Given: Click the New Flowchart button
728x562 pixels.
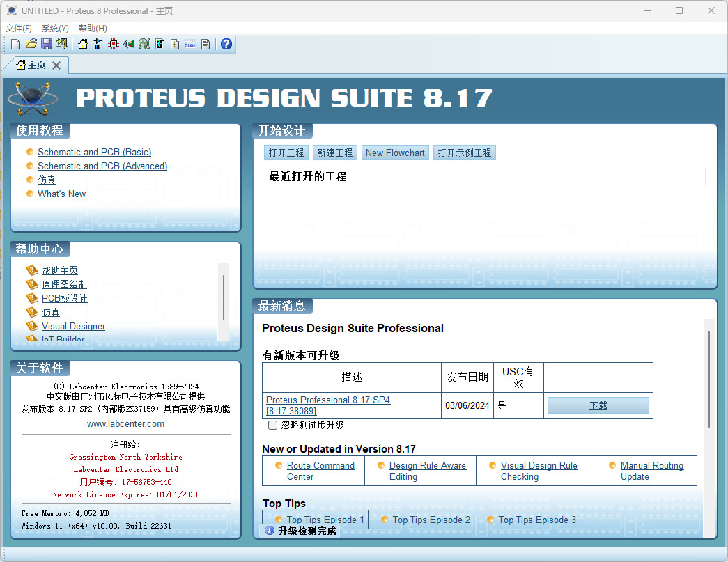Looking at the screenshot, I should pyautogui.click(x=395, y=153).
